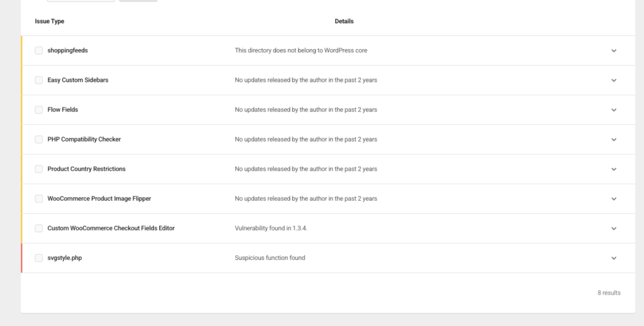
Task: Click the Custom WooCommerce Checkout Fields Editor name
Action: click(111, 228)
